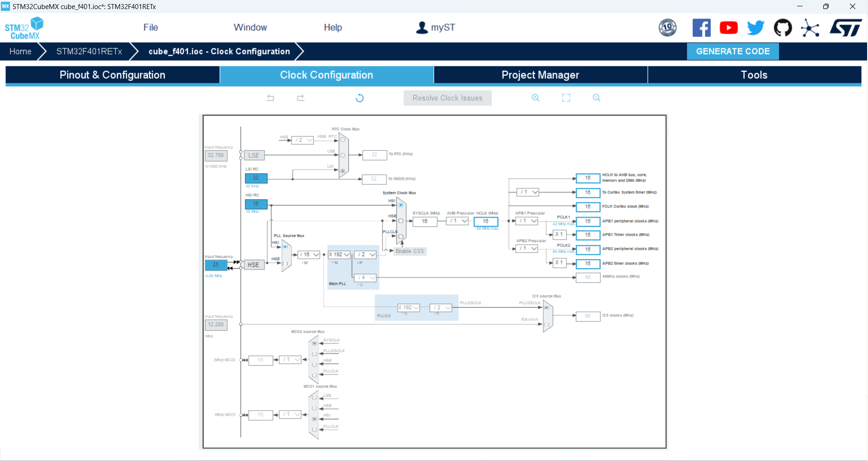Switch to Pinout & Configuration tab
868x461 pixels.
coord(112,75)
